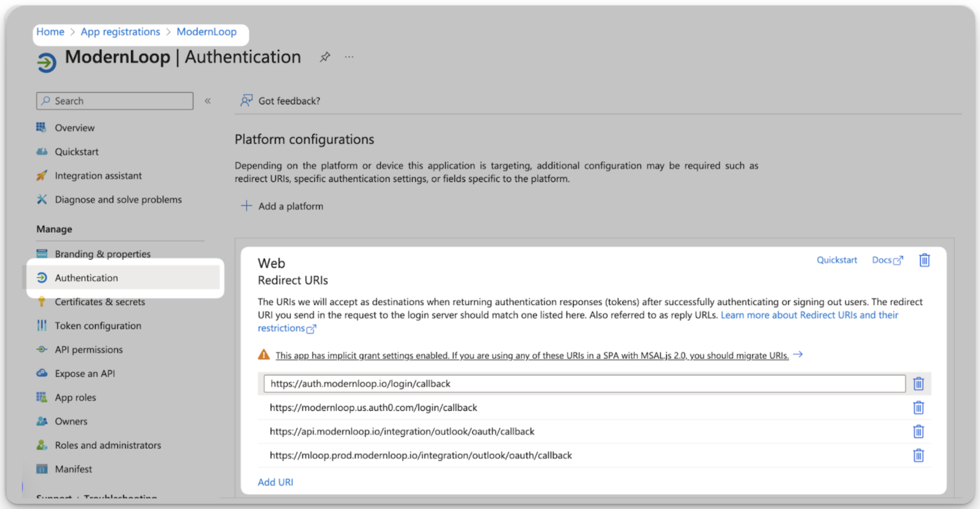This screenshot has height=509, width=980.
Task: Select Certificates & secrets
Action: 100,302
